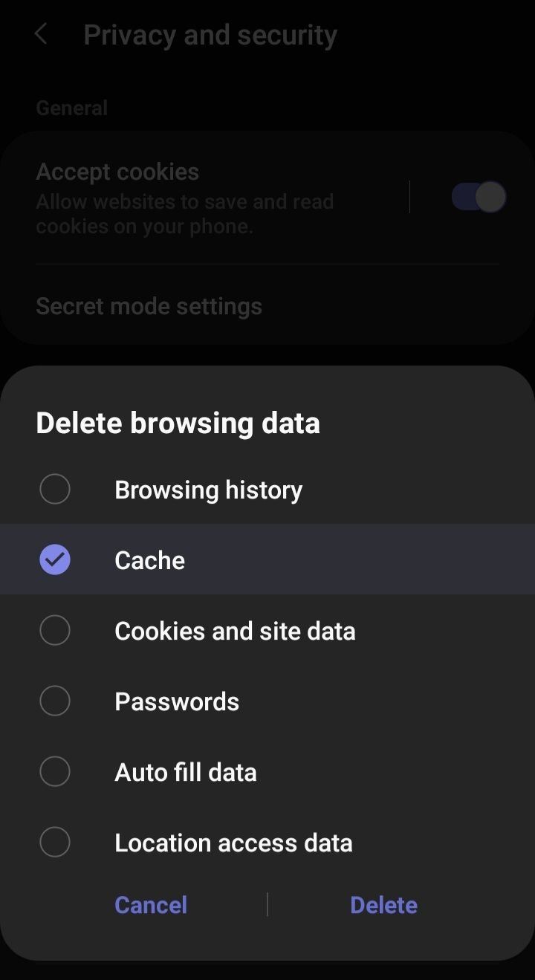Tap the Privacy and security page title
The width and height of the screenshot is (535, 980).
click(210, 35)
